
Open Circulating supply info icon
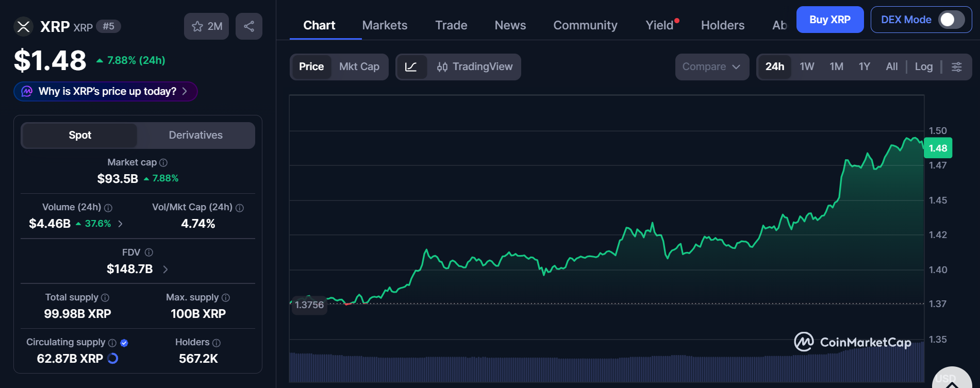coord(112,343)
